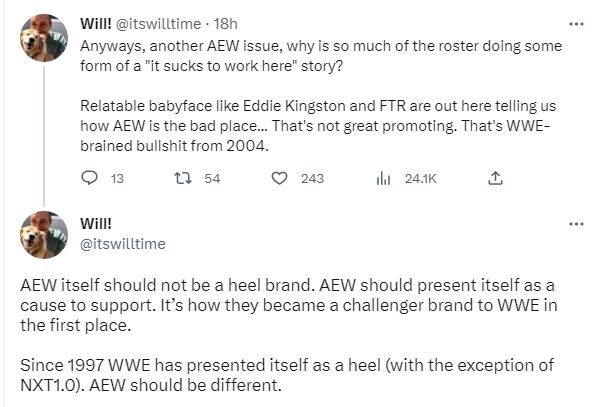
Task: Click the 24.1K views count
Action: 421,178
